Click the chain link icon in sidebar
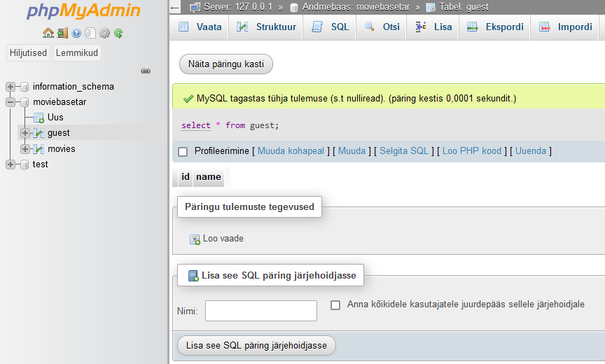This screenshot has height=364, width=605. pyautogui.click(x=146, y=71)
